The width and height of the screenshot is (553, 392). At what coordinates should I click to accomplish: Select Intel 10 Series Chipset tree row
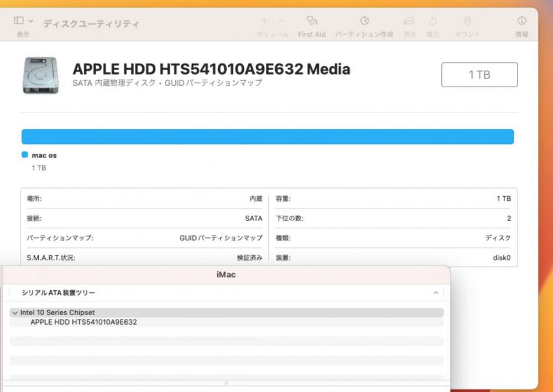pyautogui.click(x=226, y=313)
